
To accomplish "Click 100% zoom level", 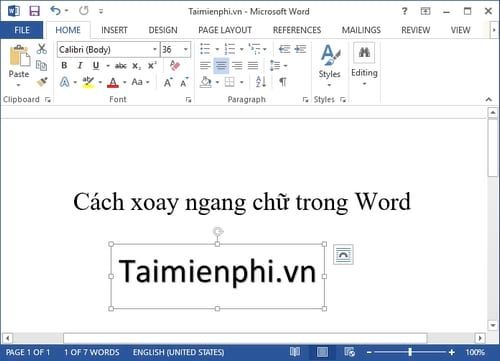I will click(x=475, y=352).
